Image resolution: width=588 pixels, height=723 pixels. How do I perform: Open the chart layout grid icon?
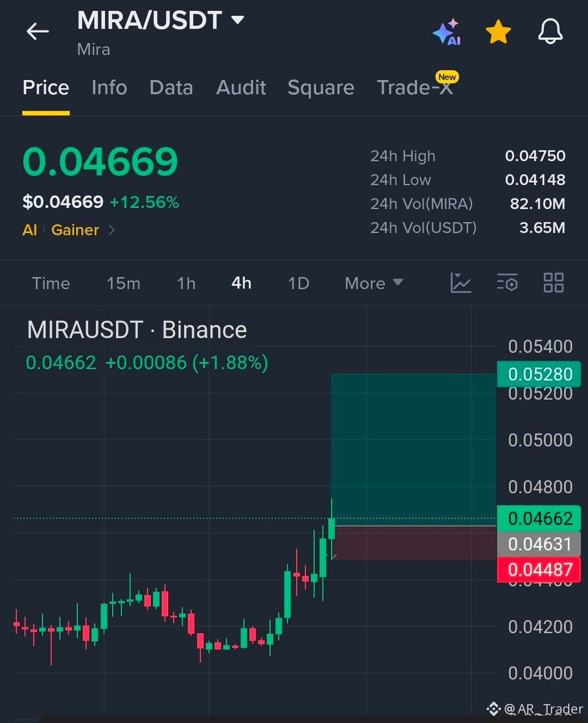tap(553, 283)
